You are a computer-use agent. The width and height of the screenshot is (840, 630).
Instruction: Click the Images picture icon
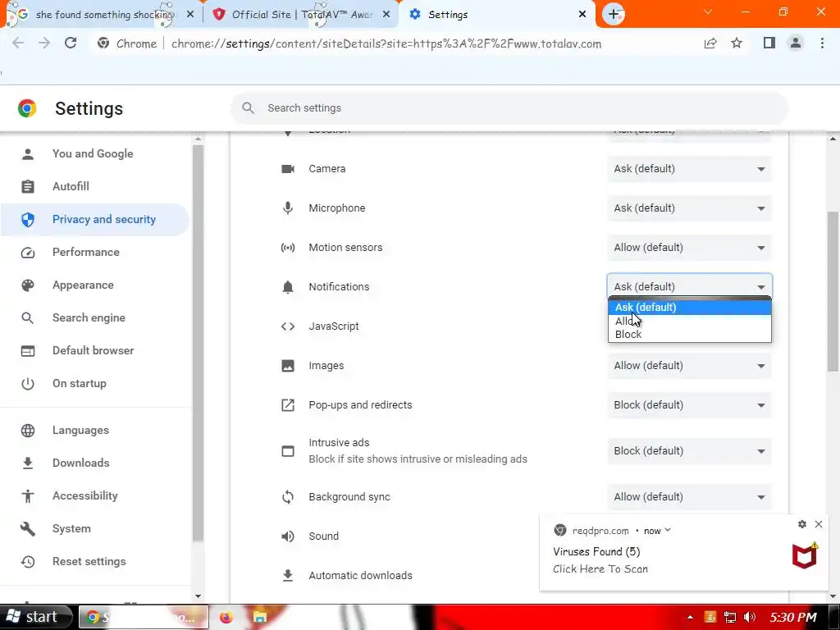[288, 366]
